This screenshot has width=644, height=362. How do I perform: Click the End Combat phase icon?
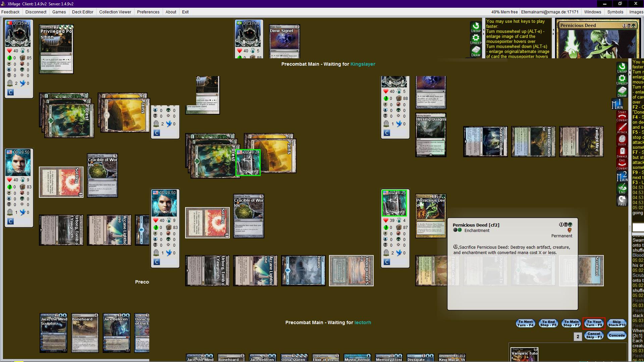pos(622,165)
